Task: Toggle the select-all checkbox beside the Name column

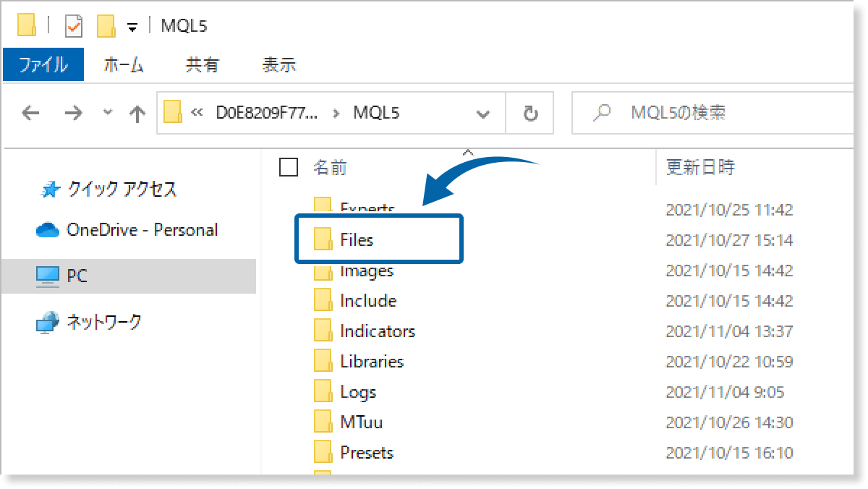Action: 289,168
